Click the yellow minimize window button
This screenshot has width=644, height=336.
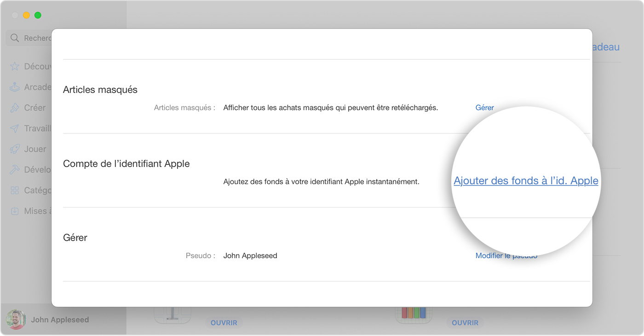click(26, 15)
